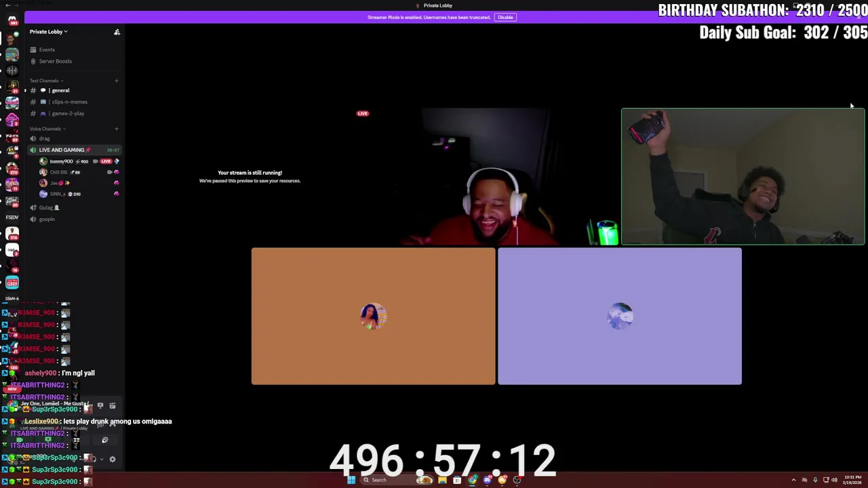
Task: Open File Explorer from the taskbar
Action: pos(442,480)
